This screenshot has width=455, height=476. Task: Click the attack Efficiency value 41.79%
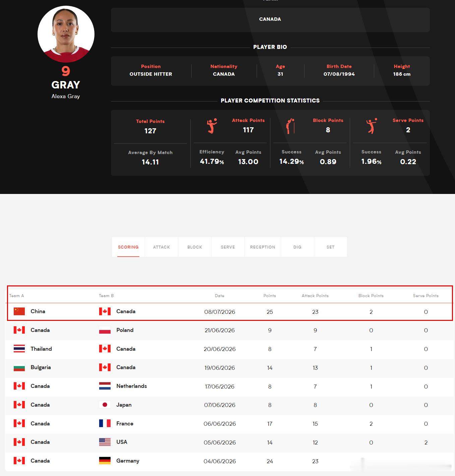click(x=212, y=161)
